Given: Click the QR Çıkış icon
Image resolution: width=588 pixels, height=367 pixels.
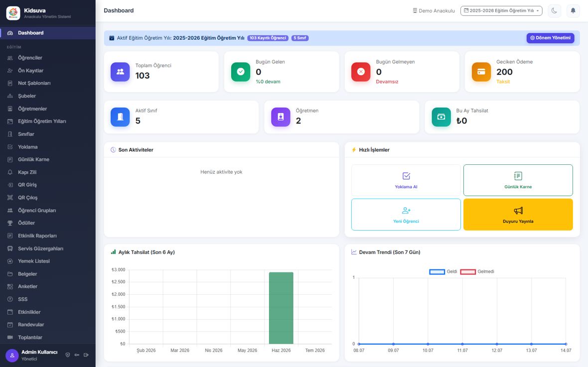Looking at the screenshot, I should click(10, 198).
